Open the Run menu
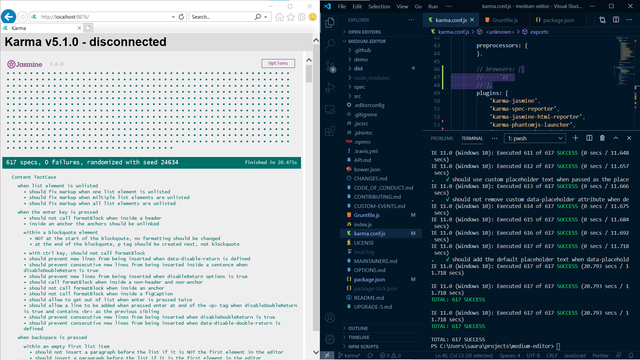Image resolution: width=640 pixels, height=360 pixels. 433,7
